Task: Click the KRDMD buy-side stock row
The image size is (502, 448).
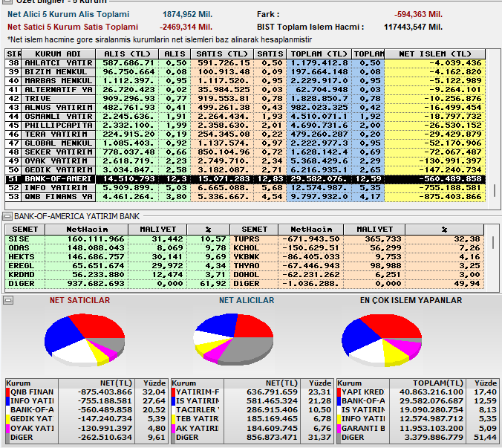Action: point(117,275)
